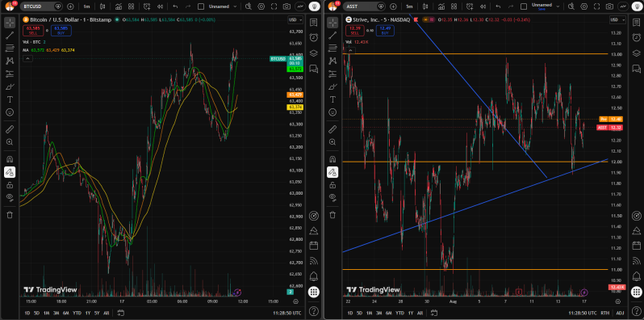Select the Measure ruler tool on the BTCUSD chart
Image resolution: width=644 pixels, height=320 pixels.
pyautogui.click(x=10, y=129)
